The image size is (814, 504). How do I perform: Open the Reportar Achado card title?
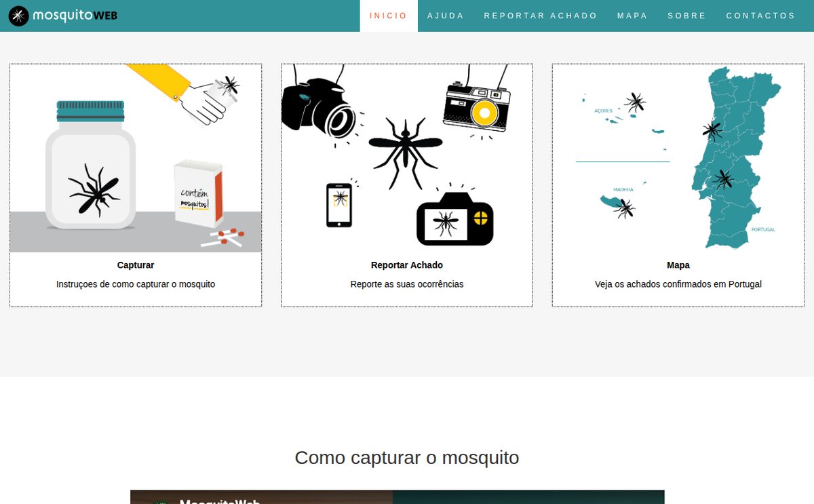coord(407,265)
